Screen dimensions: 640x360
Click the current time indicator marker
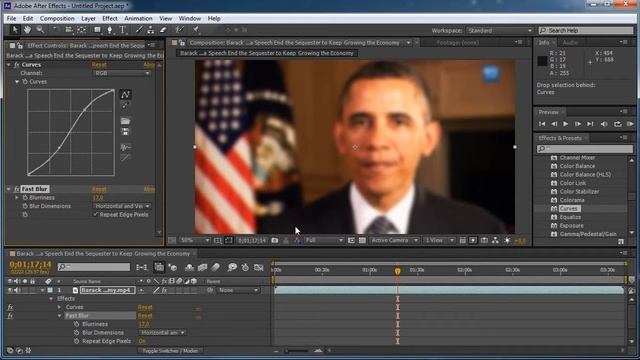point(398,271)
